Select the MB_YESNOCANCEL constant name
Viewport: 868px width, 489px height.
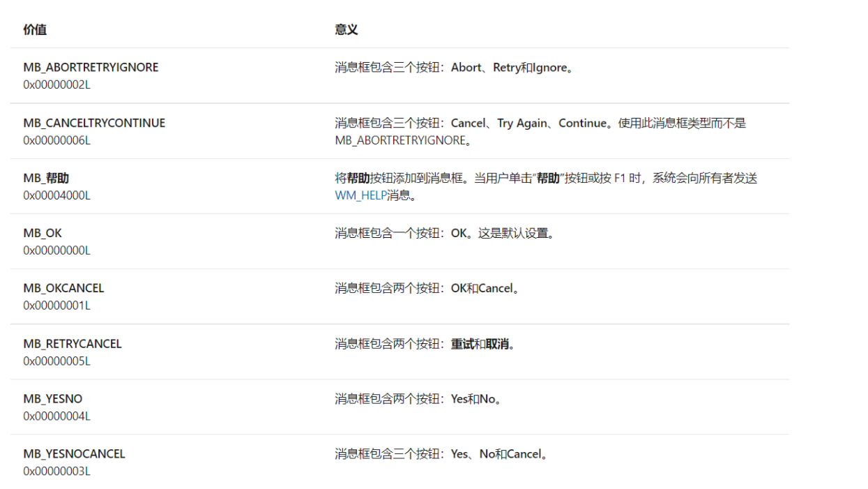click(x=74, y=454)
